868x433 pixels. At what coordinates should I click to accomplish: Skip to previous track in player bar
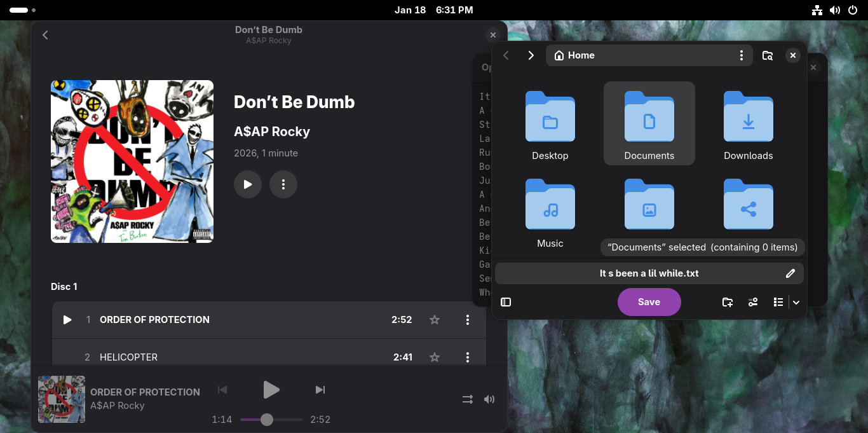222,390
